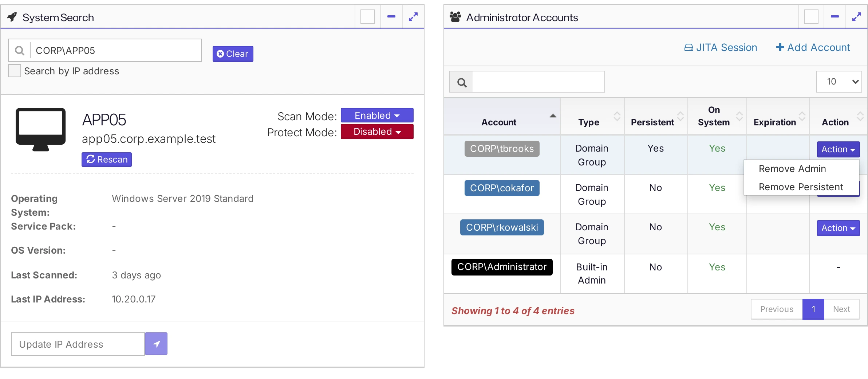Select the CORP\tbrooks account badge
Screen dimensions: 868x379
(502, 149)
